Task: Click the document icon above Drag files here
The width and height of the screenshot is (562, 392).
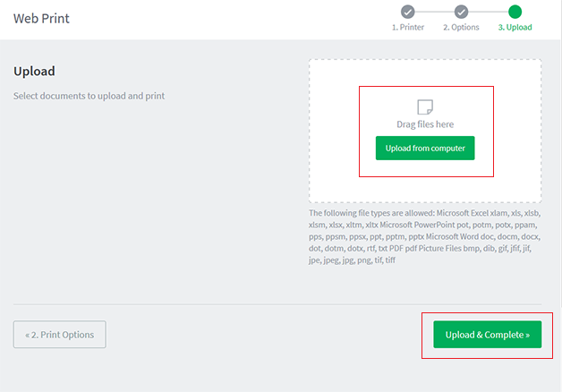Action: 425,107
